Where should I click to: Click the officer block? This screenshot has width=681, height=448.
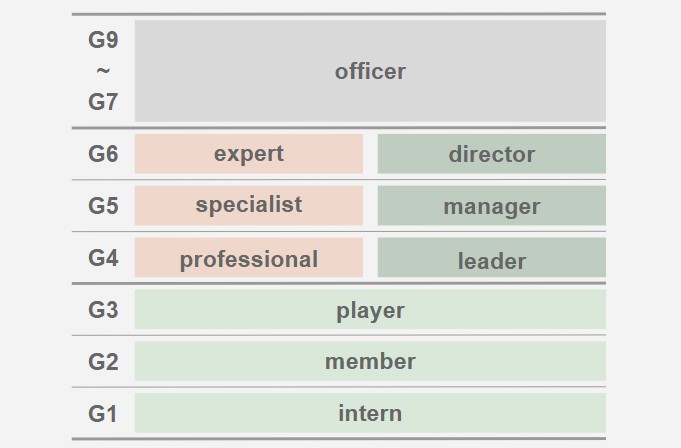click(x=370, y=71)
